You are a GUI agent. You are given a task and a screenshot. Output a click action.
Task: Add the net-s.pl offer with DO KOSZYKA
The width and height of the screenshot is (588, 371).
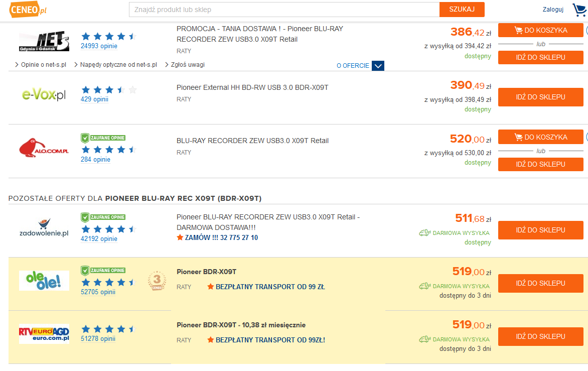click(x=541, y=31)
